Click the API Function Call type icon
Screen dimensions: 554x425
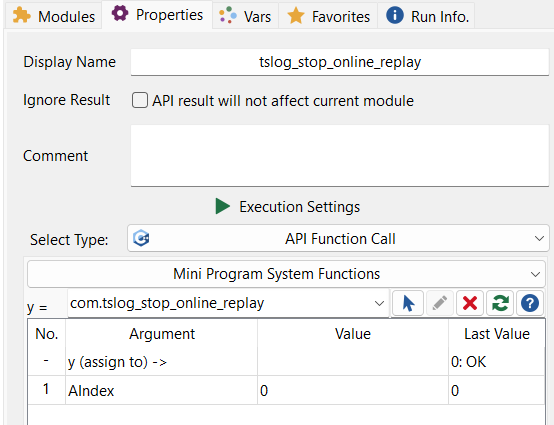(141, 238)
